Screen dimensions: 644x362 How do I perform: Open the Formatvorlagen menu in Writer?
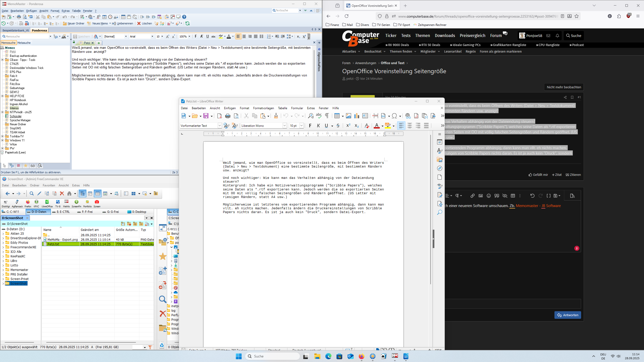tap(263, 108)
